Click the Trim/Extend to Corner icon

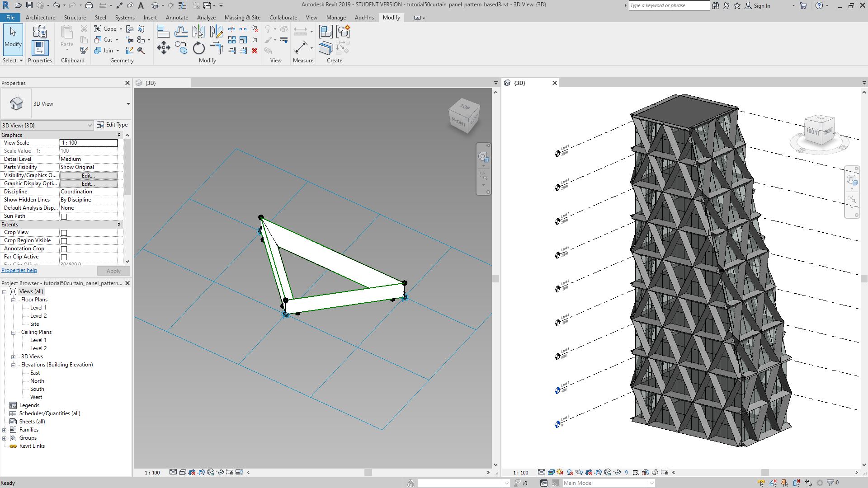(x=217, y=48)
